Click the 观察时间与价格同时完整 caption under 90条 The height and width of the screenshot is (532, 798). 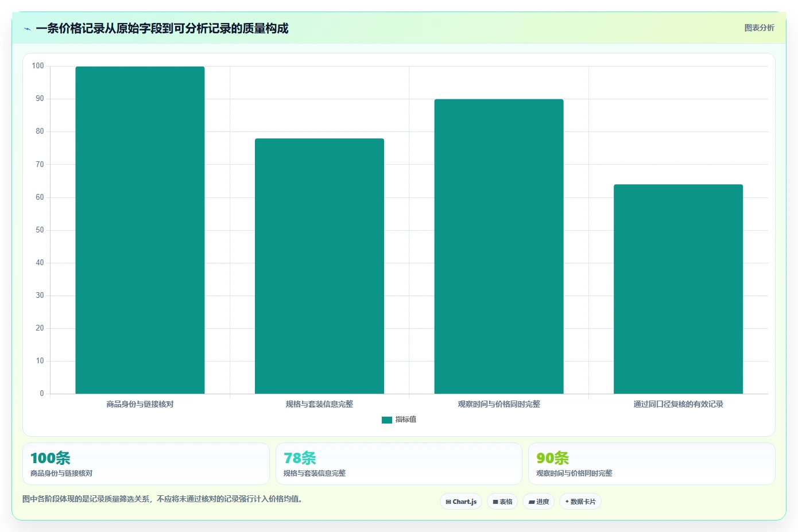[574, 473]
